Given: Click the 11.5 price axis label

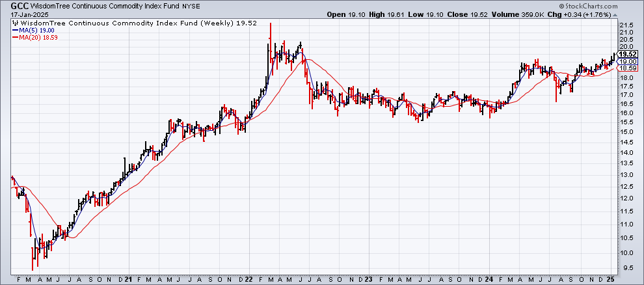Looking at the screenshot, I should click(625, 211).
